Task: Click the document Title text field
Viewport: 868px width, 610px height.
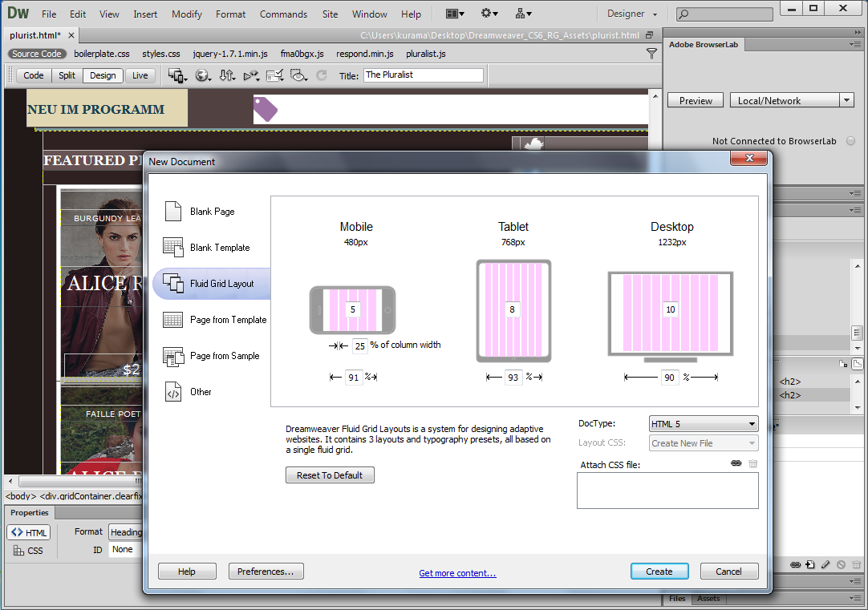Action: (x=424, y=75)
